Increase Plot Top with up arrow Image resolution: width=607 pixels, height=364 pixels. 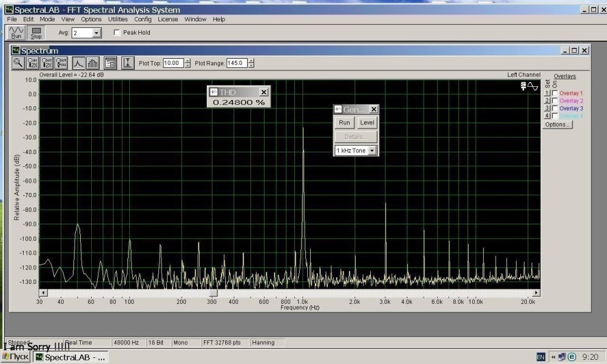coord(188,61)
